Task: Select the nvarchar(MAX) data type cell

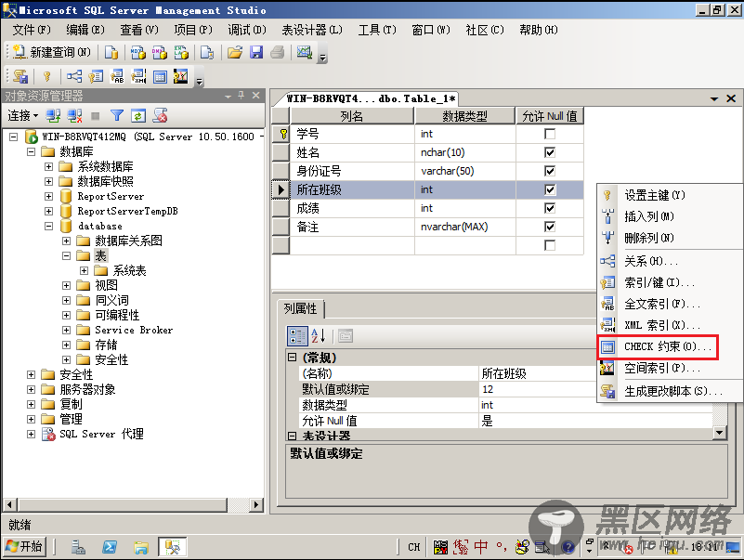Action: tap(465, 227)
